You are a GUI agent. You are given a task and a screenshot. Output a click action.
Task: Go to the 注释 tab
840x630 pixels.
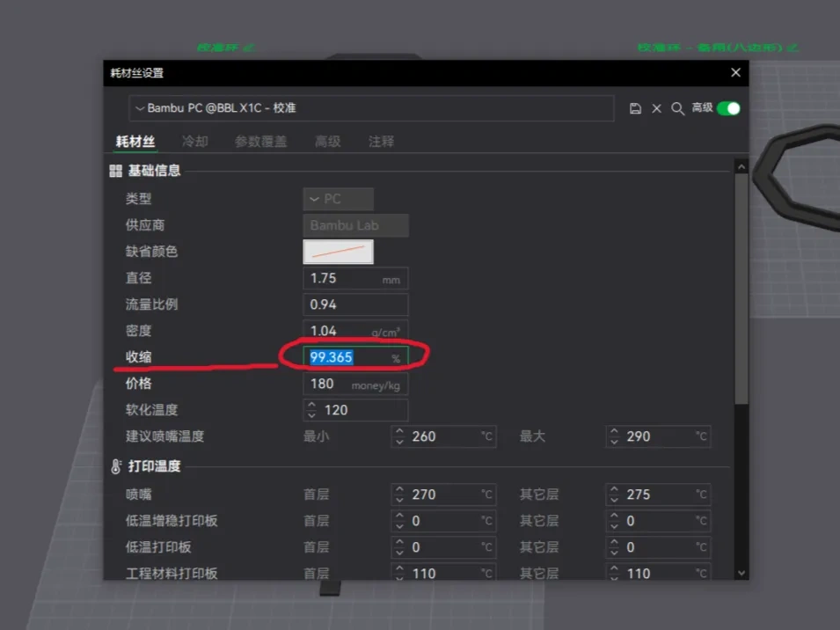[x=381, y=141]
